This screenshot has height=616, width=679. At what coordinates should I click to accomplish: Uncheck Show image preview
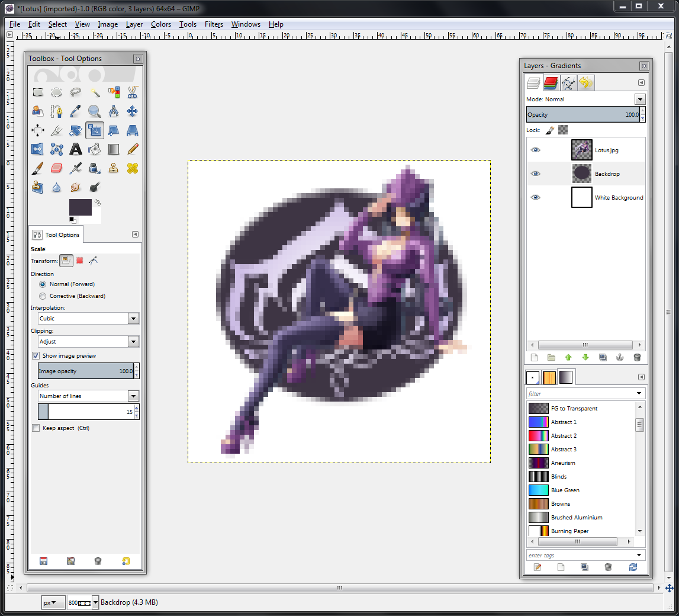pyautogui.click(x=36, y=355)
